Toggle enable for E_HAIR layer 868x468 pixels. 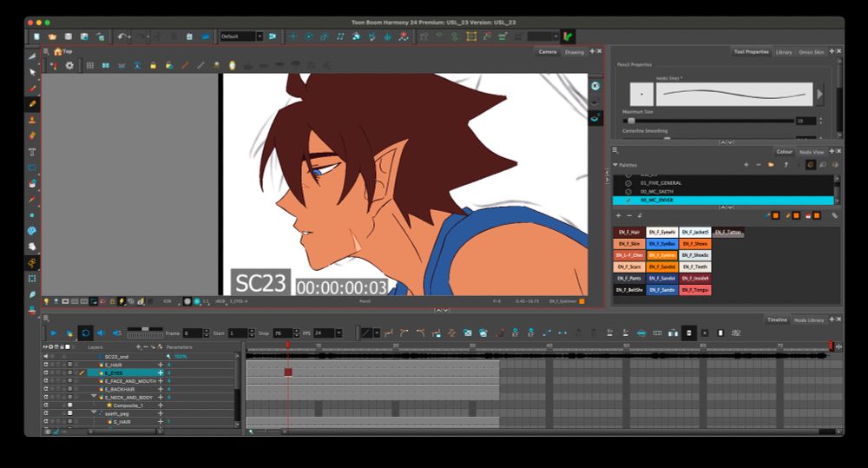46,365
